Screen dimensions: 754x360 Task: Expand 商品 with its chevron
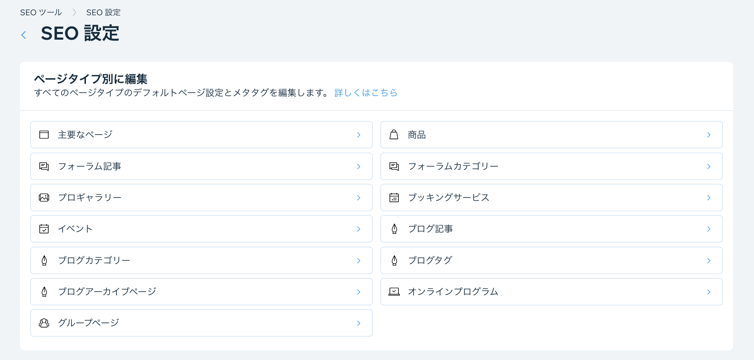(x=708, y=135)
